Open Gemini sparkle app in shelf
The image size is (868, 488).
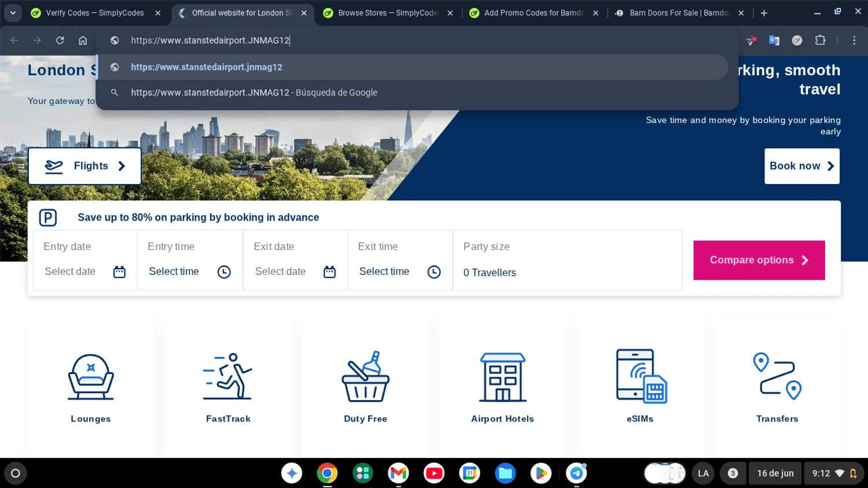pyautogui.click(x=292, y=473)
